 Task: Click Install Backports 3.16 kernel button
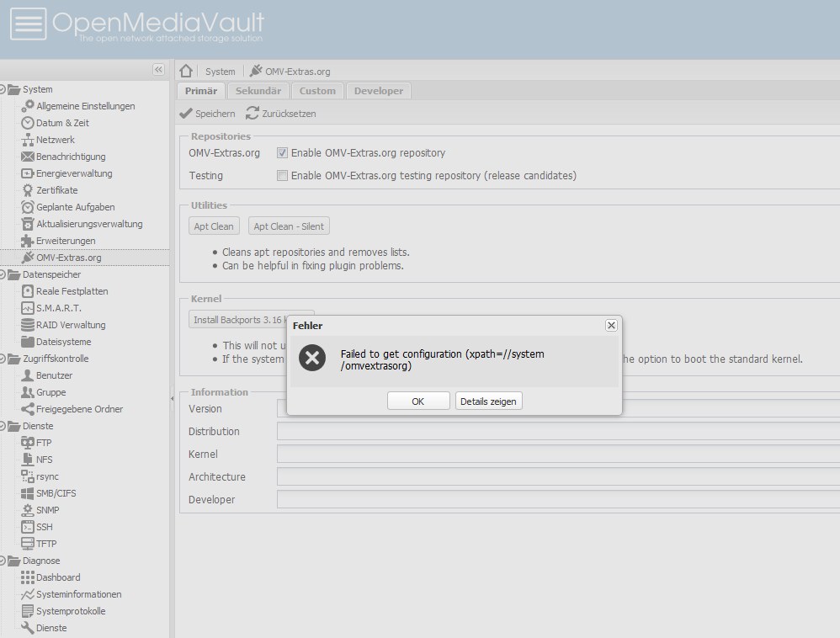click(x=237, y=320)
